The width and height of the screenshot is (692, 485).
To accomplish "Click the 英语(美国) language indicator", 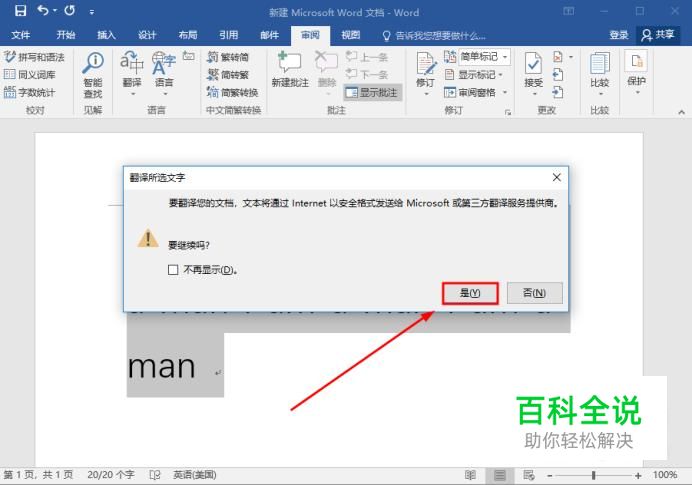I will click(195, 475).
